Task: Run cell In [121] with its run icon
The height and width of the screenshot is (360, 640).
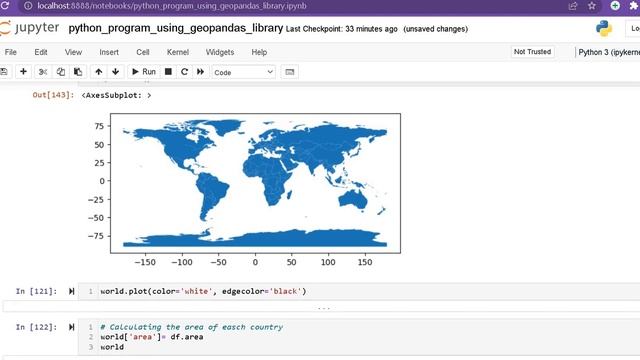Action: tap(71, 291)
